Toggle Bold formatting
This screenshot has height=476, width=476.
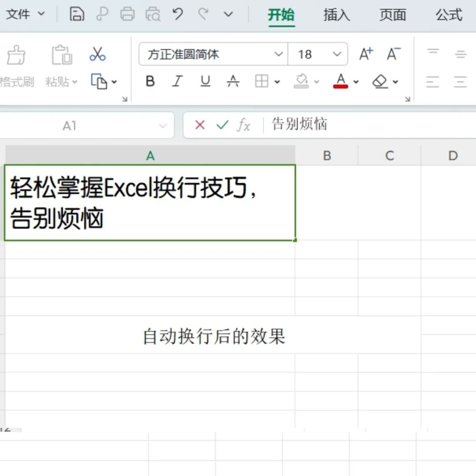(x=150, y=82)
